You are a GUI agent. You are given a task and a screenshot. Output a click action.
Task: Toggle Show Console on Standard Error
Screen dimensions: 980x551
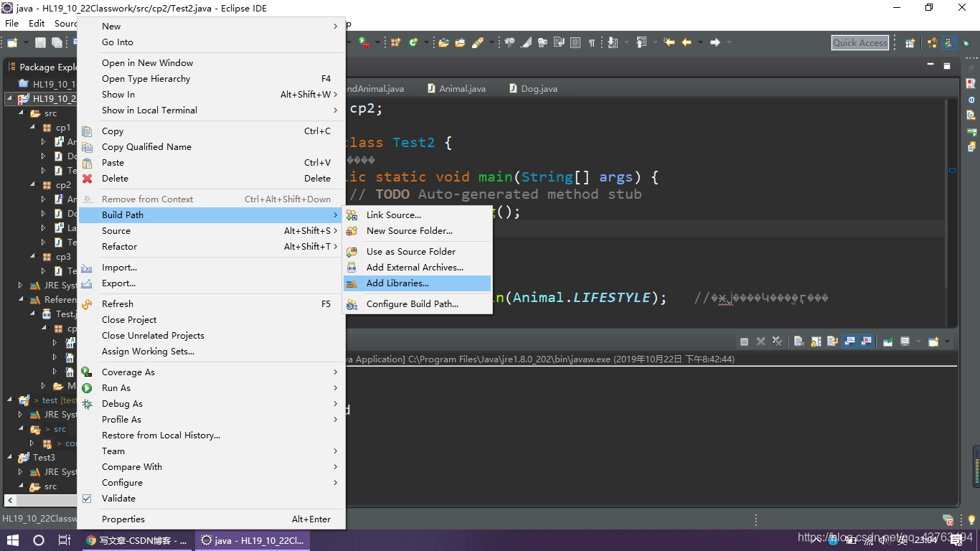[x=866, y=342]
